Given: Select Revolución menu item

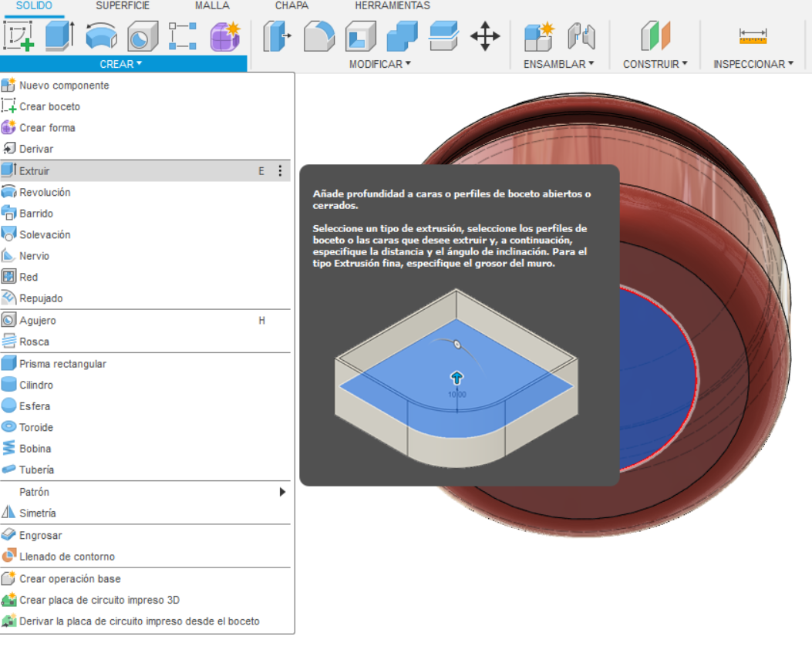Looking at the screenshot, I should pos(146,193).
